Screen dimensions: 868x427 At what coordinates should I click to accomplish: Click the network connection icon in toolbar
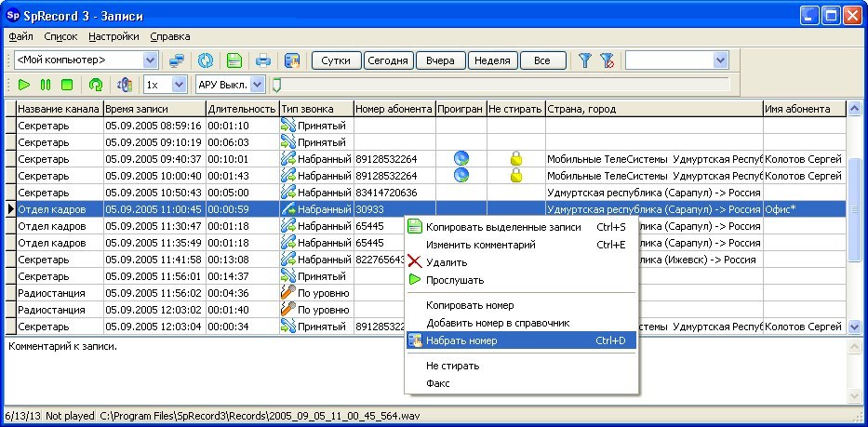[x=177, y=60]
